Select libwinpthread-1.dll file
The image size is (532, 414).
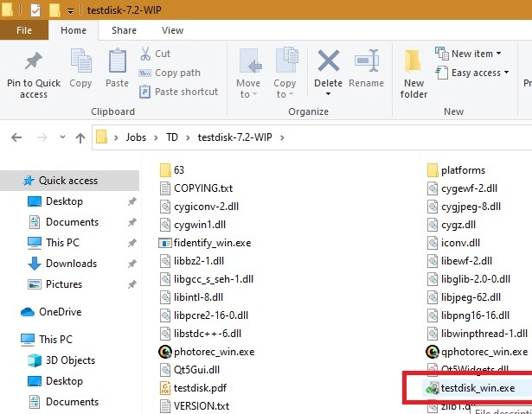point(478,334)
